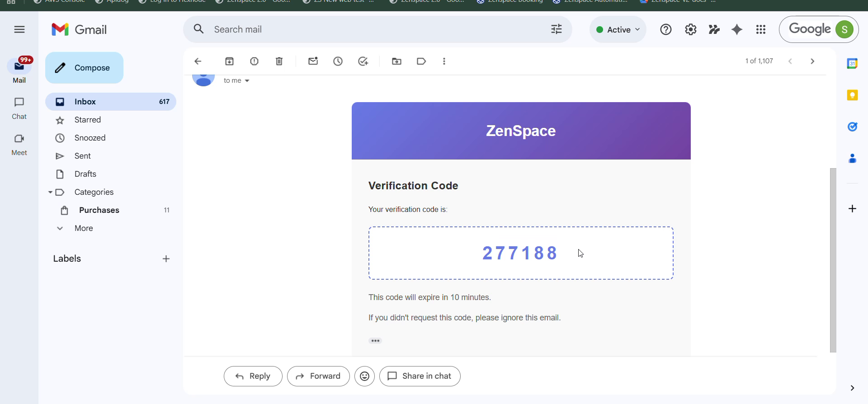Image resolution: width=868 pixels, height=404 pixels.
Task: Open the Sent folder
Action: click(111, 156)
